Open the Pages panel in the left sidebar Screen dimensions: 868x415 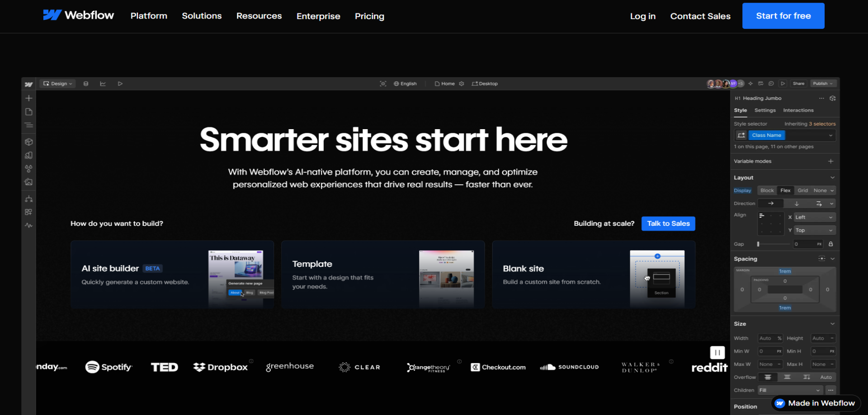(x=28, y=112)
